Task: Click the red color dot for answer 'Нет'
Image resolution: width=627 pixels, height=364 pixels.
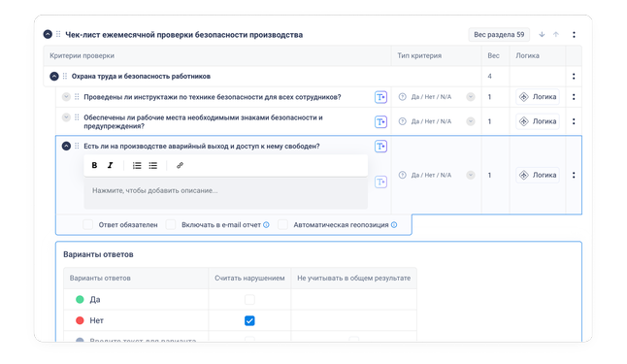Action: pos(80,320)
